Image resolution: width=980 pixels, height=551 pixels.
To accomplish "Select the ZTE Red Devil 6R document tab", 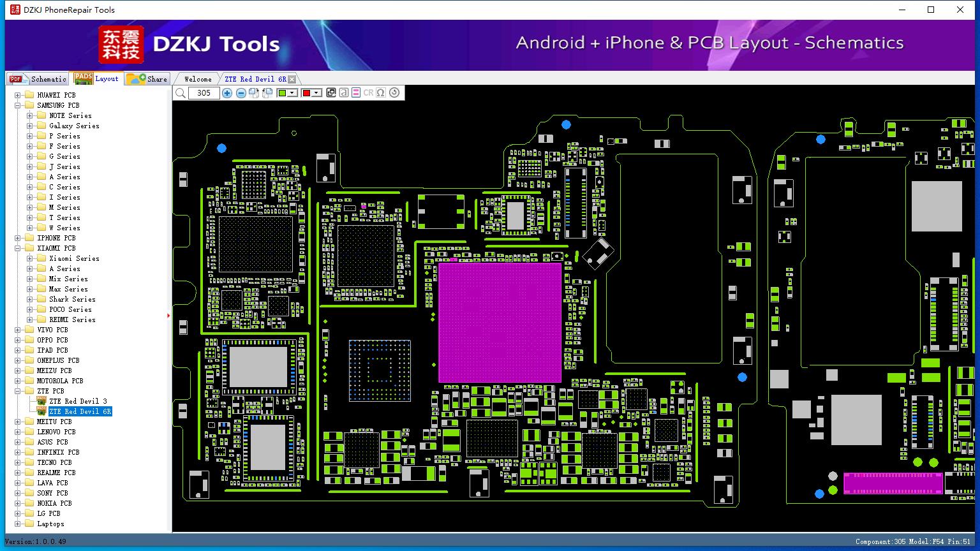I will click(x=255, y=79).
